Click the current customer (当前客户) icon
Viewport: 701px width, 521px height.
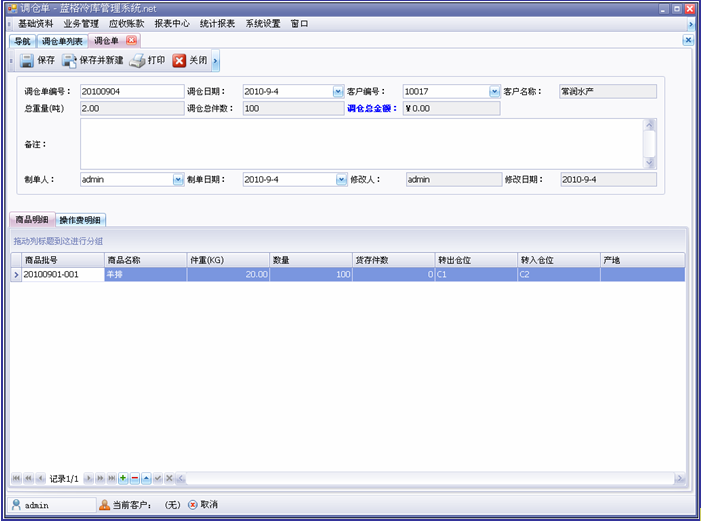104,505
